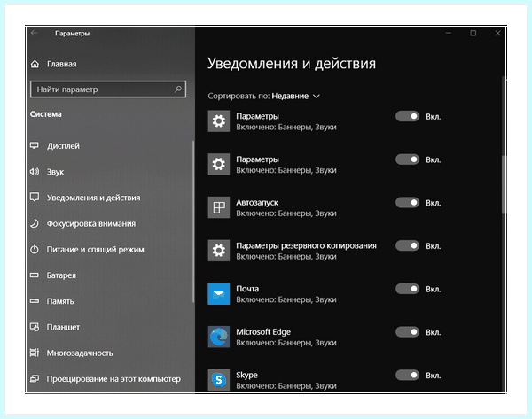Click the Многозадачность icon
Viewport: 532px width, 419px height.
tap(35, 353)
